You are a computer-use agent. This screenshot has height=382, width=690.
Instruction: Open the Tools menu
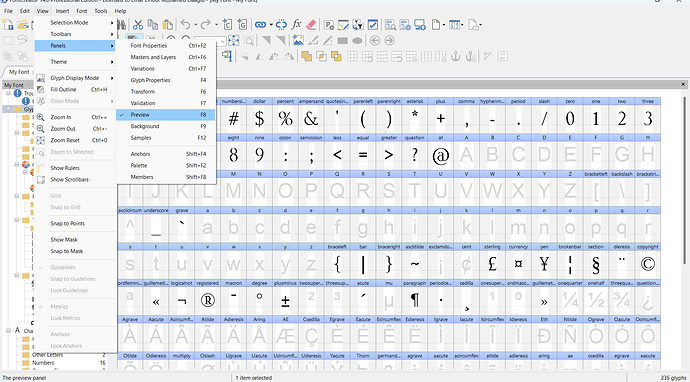101,11
